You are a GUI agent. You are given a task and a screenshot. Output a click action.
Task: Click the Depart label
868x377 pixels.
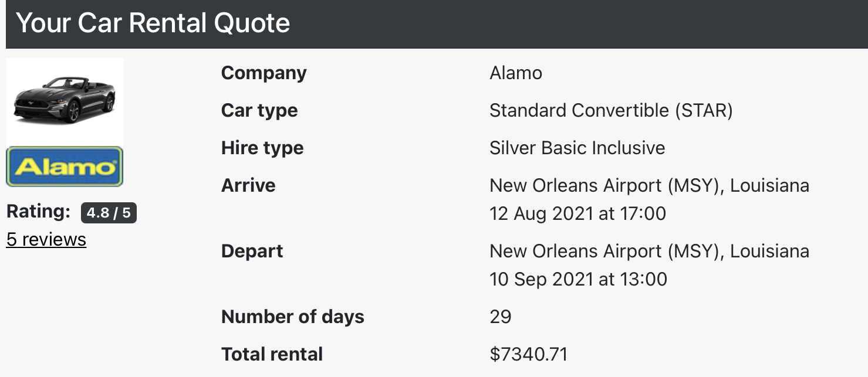(252, 251)
